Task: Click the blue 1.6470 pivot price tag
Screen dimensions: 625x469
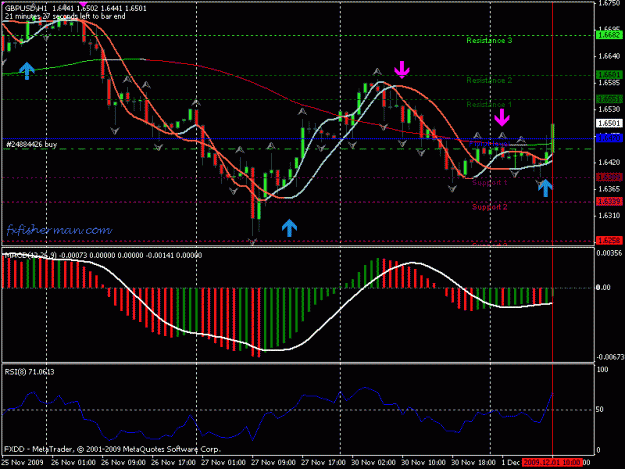Action: tap(609, 138)
